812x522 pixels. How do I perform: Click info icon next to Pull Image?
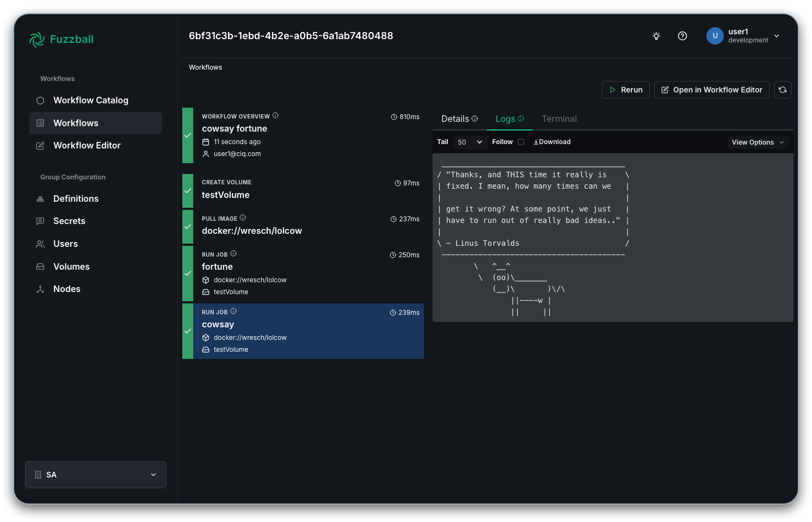(243, 217)
